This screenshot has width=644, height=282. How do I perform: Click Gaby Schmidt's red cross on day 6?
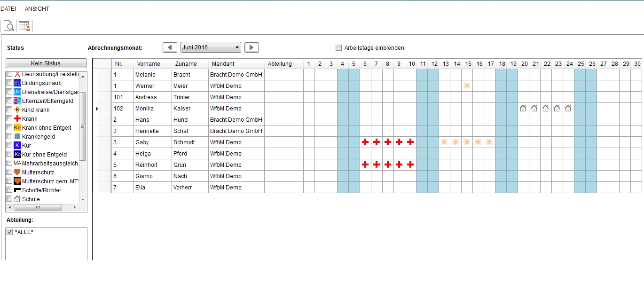click(365, 142)
